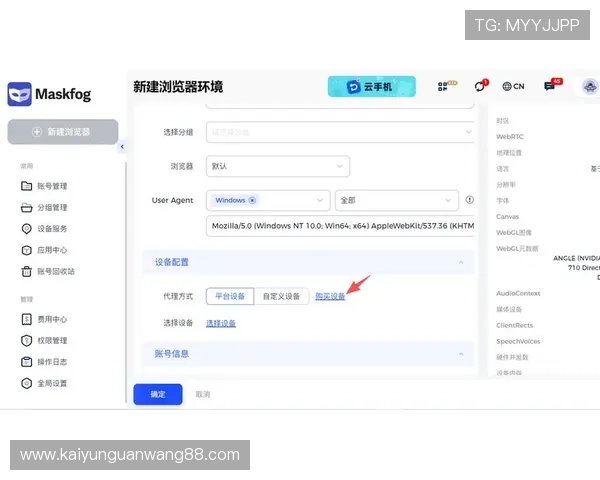
Task: Collapse the 设备配置 section
Action: point(461,262)
